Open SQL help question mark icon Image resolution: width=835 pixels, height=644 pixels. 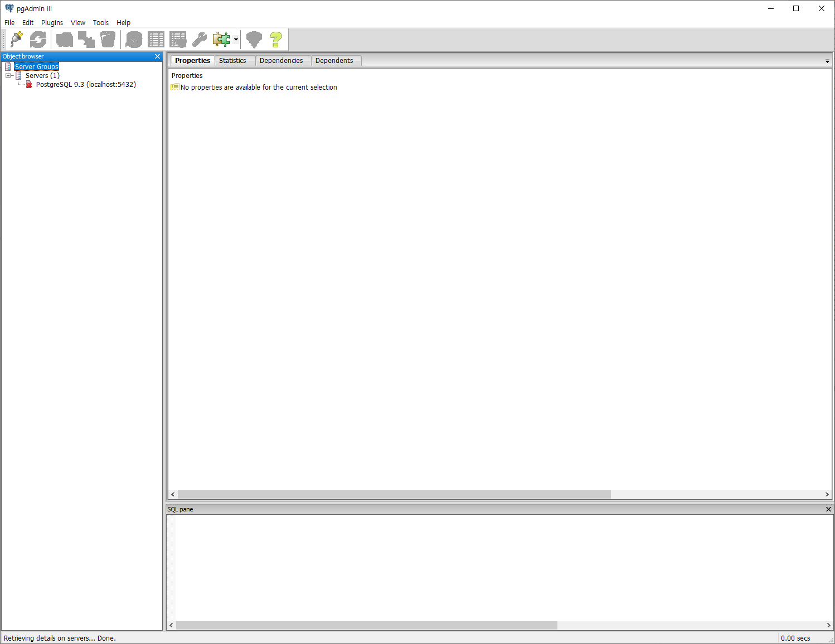point(276,40)
